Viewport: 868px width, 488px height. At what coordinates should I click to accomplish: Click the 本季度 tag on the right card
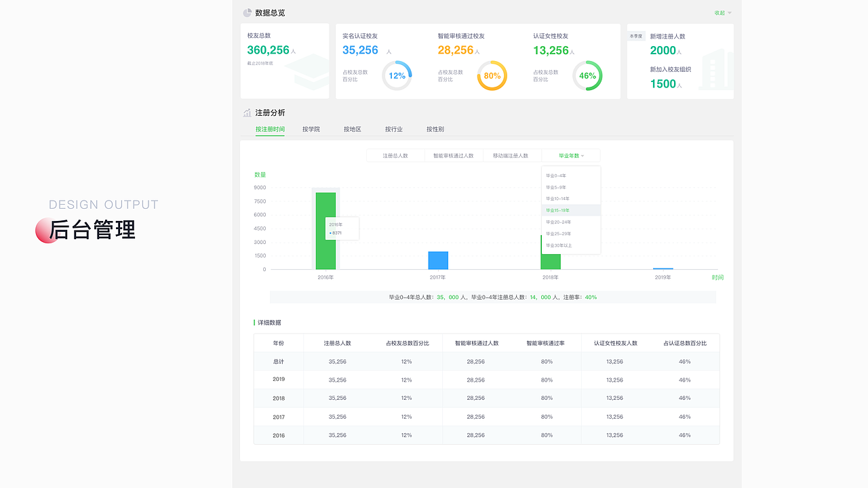(636, 36)
